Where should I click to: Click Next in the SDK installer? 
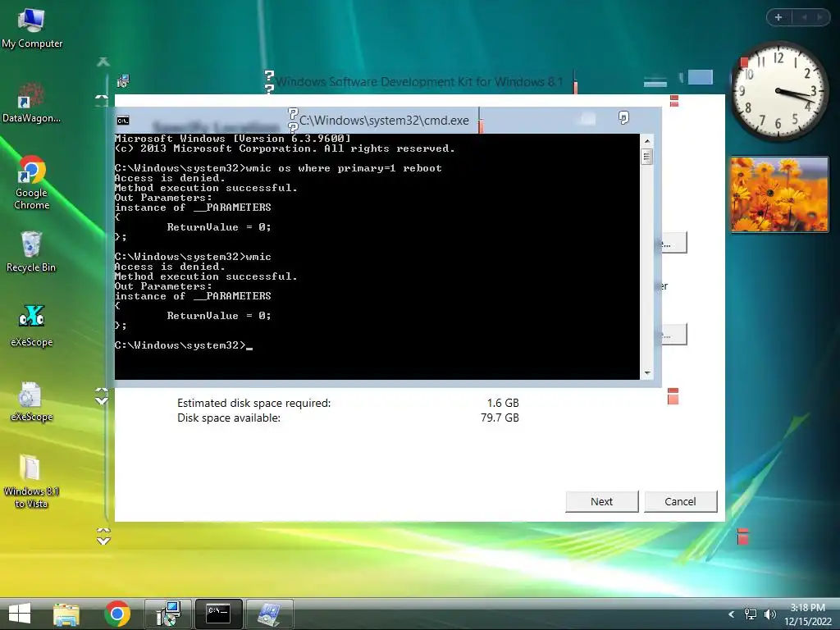pyautogui.click(x=601, y=501)
